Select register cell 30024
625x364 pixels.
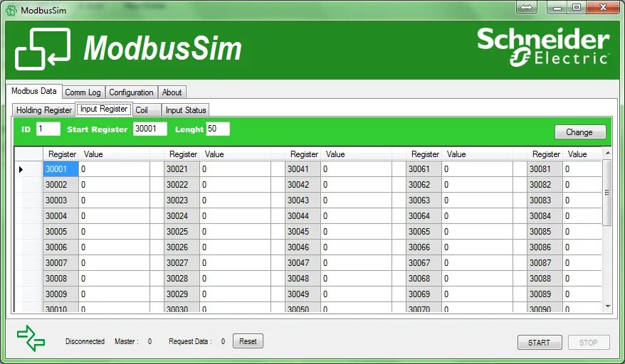pyautogui.click(x=182, y=216)
